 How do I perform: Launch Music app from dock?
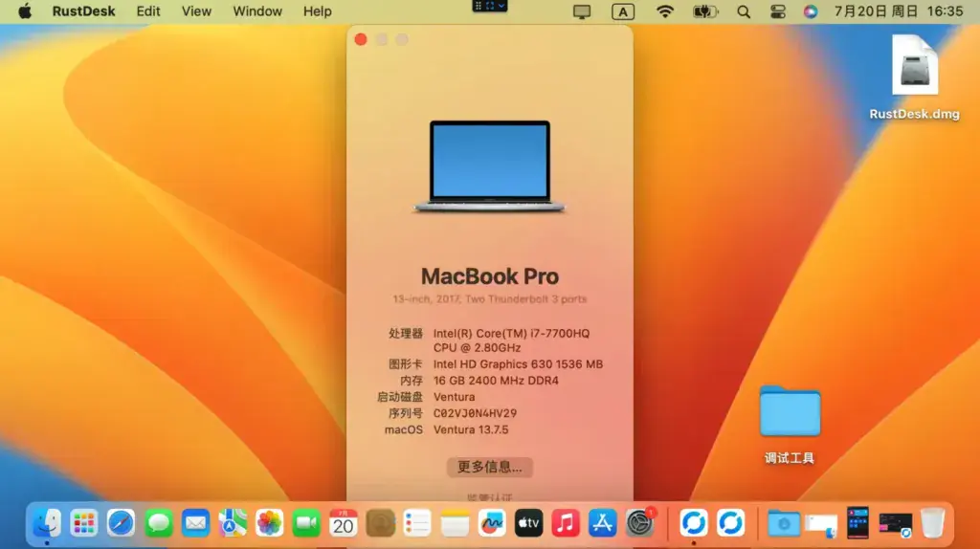[565, 523]
